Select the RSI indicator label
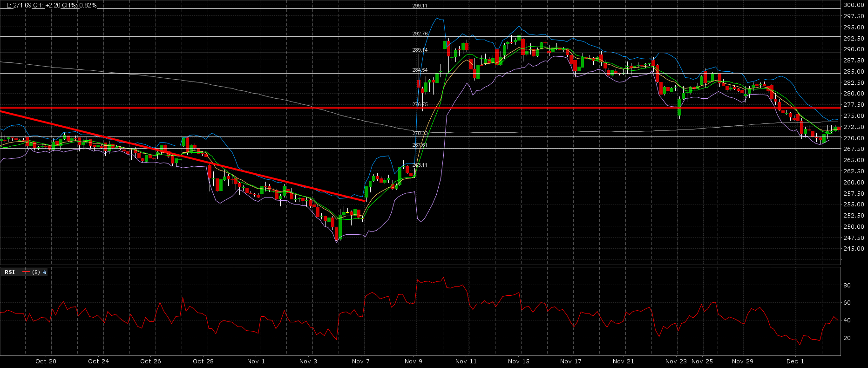The width and height of the screenshot is (868, 368). [10, 272]
